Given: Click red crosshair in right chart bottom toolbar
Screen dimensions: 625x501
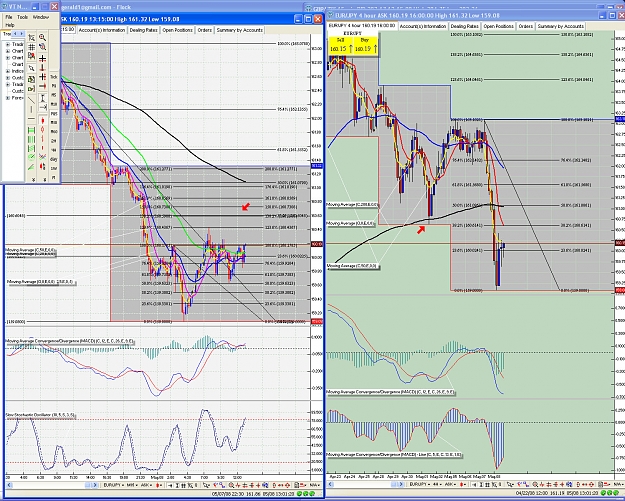Looking at the screenshot, I should coord(562,485).
